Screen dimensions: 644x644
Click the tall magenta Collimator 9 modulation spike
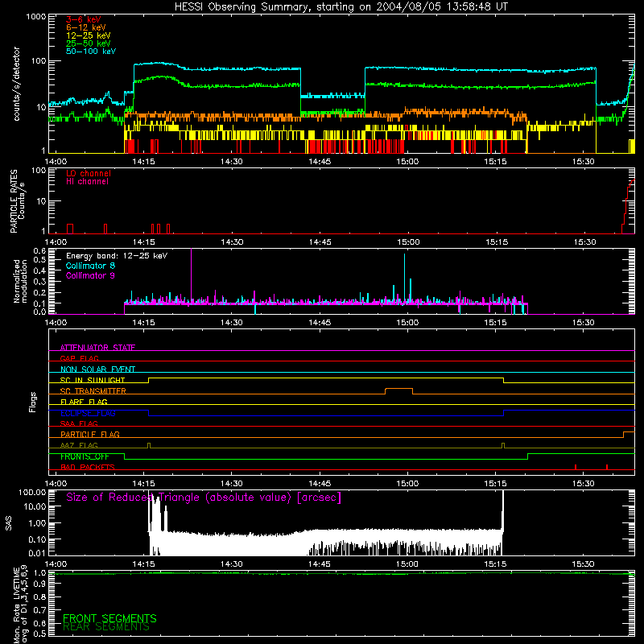click(x=191, y=276)
